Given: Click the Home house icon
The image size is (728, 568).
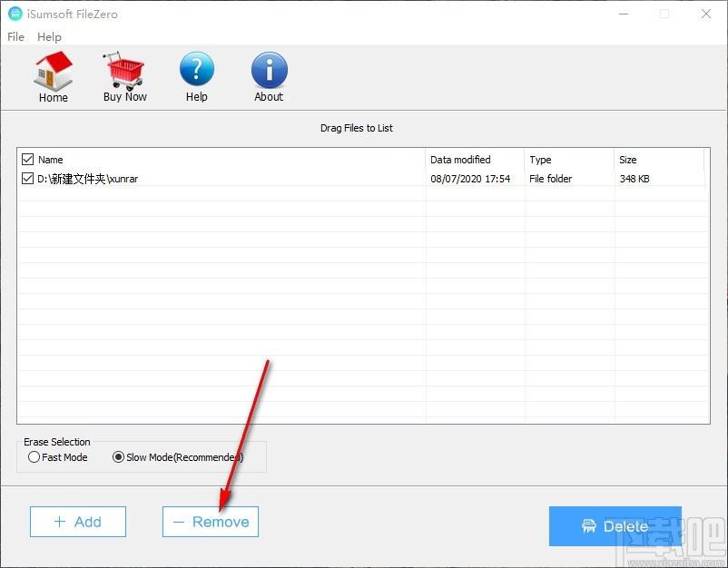Looking at the screenshot, I should (54, 70).
